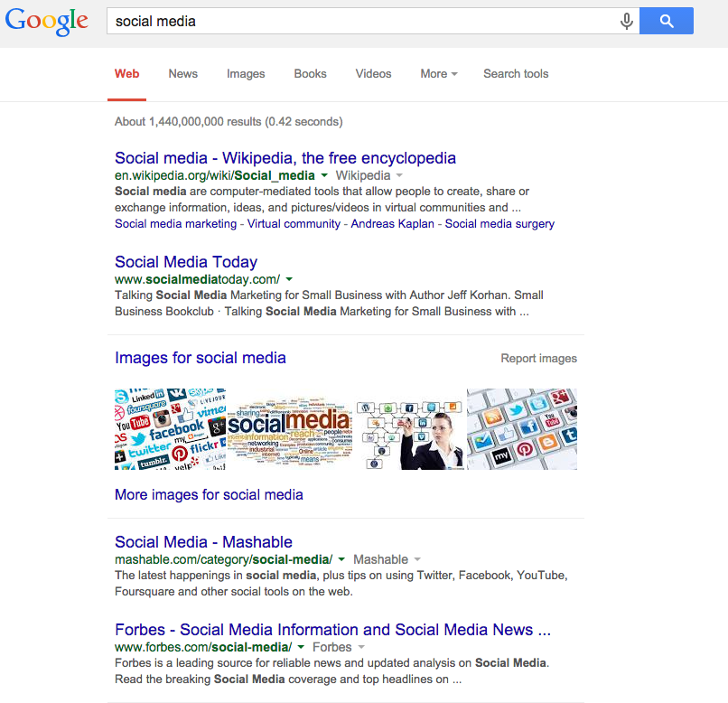Image resolution: width=728 pixels, height=703 pixels.
Task: Click Report images link
Action: tap(538, 359)
